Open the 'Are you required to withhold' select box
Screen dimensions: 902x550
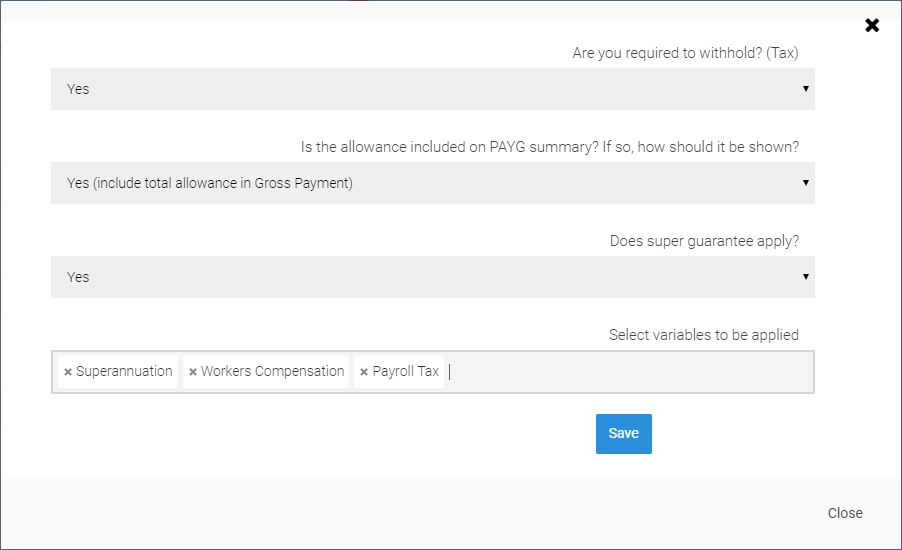coord(432,89)
